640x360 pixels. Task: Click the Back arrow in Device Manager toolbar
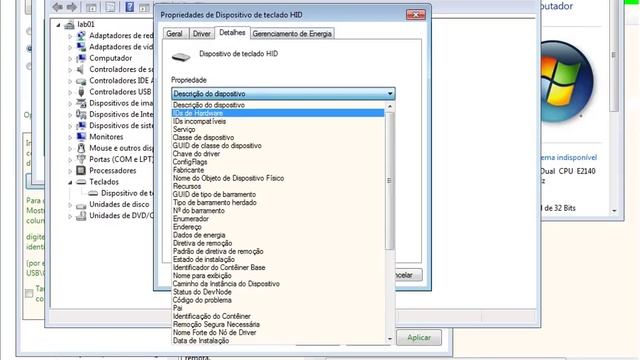click(x=58, y=7)
